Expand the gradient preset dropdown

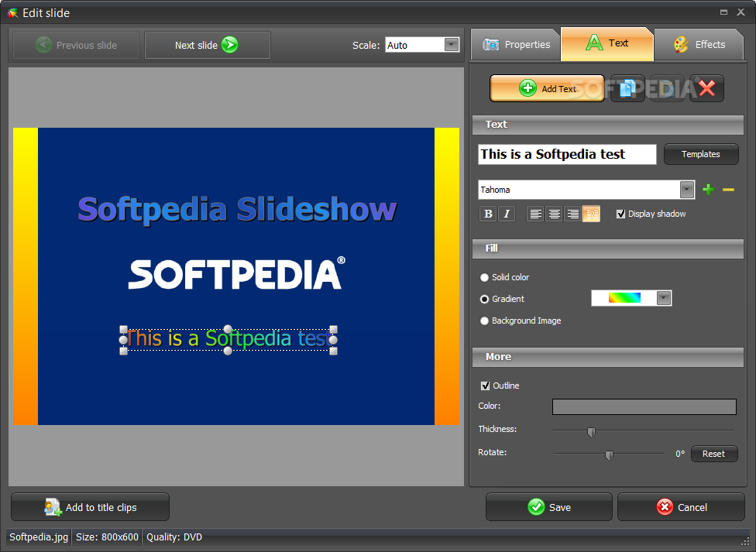(x=663, y=298)
